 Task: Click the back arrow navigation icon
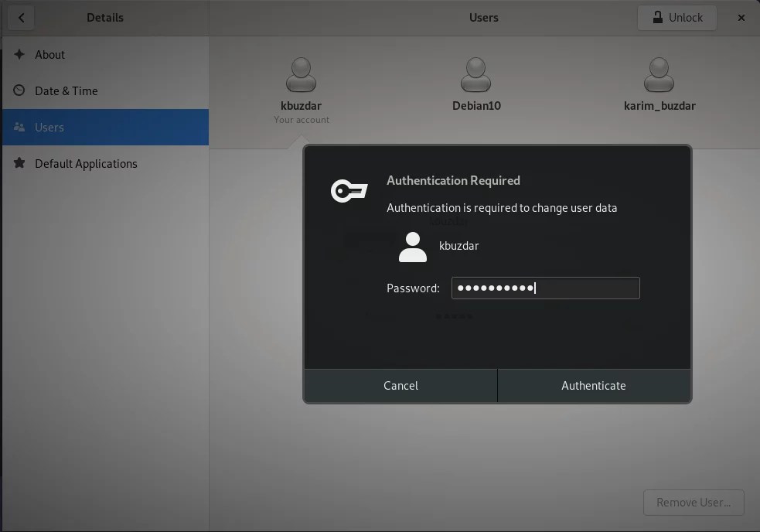[x=20, y=17]
